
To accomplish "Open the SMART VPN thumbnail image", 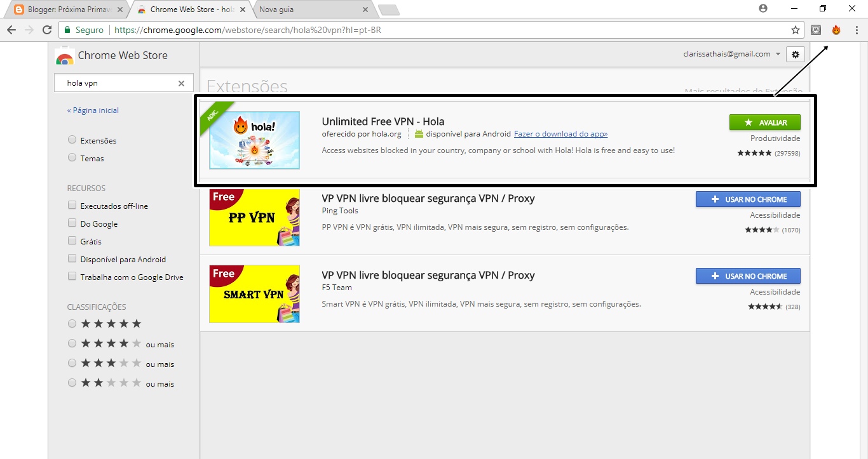I will [254, 294].
